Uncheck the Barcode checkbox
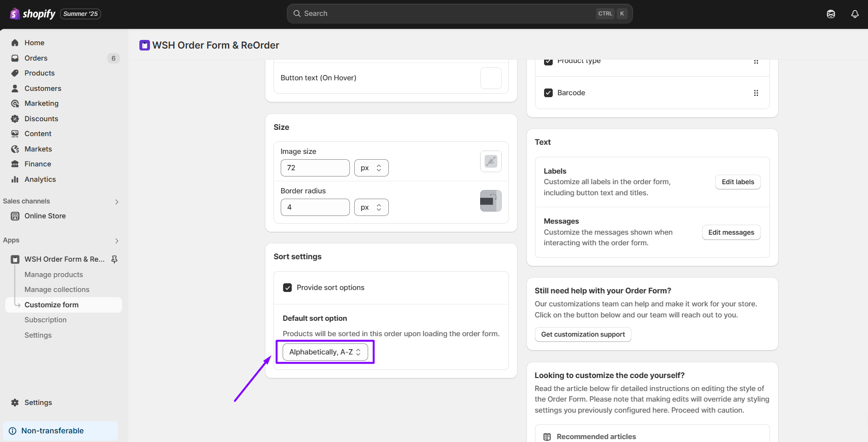868x442 pixels. coord(548,93)
